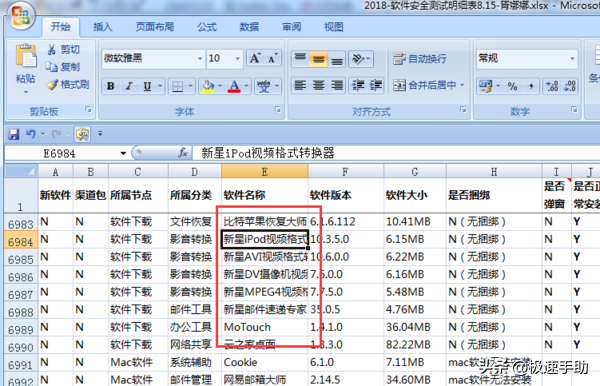The width and height of the screenshot is (600, 386).
Task: Open number format dropdown 常规
Action: pos(572,59)
